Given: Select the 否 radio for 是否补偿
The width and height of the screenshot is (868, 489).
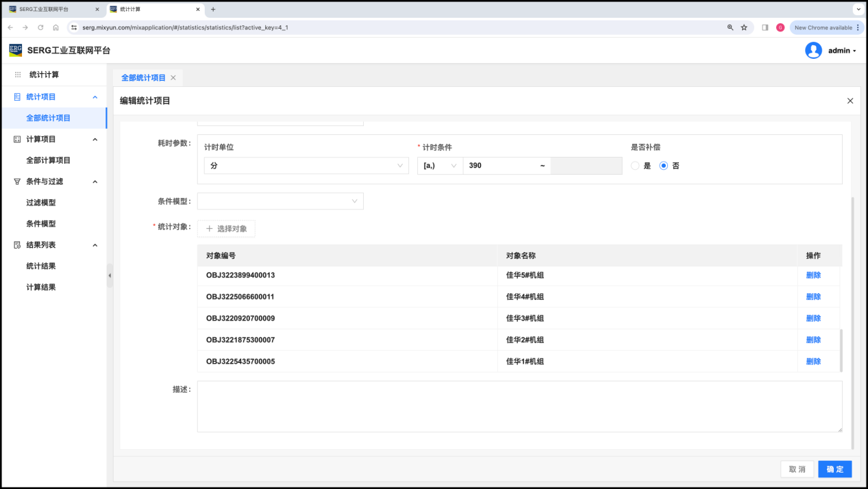Looking at the screenshot, I should 663,166.
